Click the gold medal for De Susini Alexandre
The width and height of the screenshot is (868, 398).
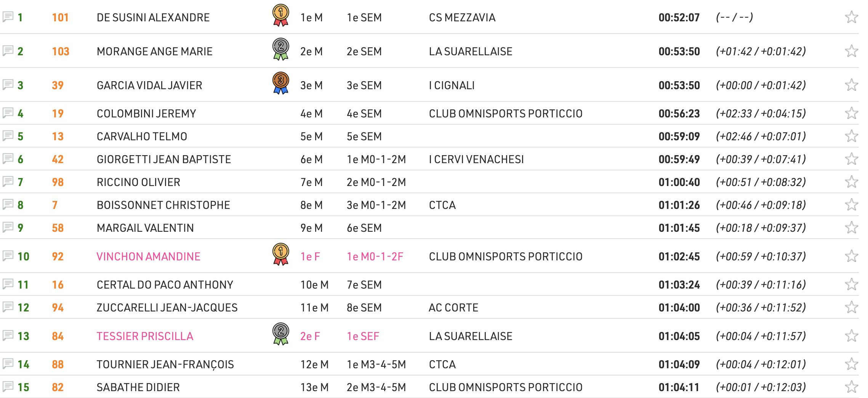281,15
